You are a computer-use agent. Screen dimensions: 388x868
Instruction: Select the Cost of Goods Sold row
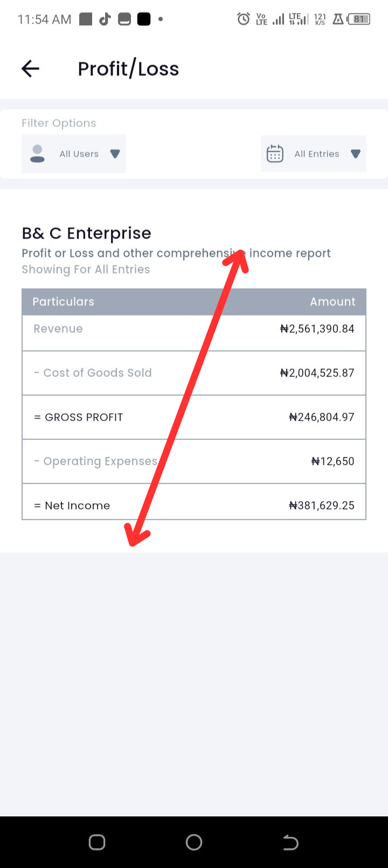coord(194,373)
